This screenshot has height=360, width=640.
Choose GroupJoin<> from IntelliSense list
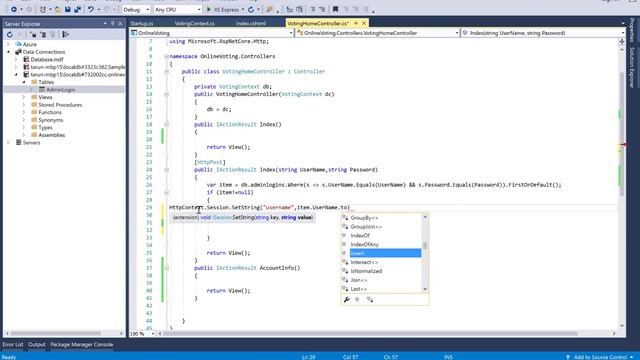pyautogui.click(x=366, y=227)
